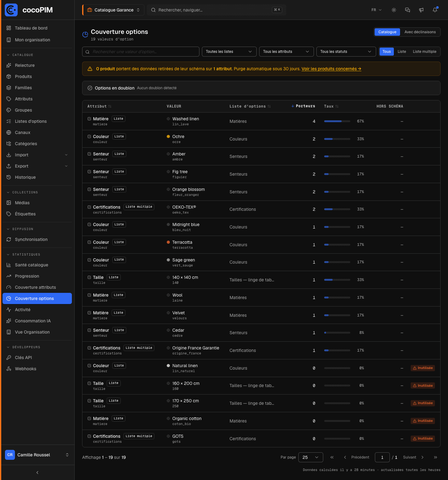The height and width of the screenshot is (480, 448).
Task: Open the FR language selector
Action: pos(376,10)
